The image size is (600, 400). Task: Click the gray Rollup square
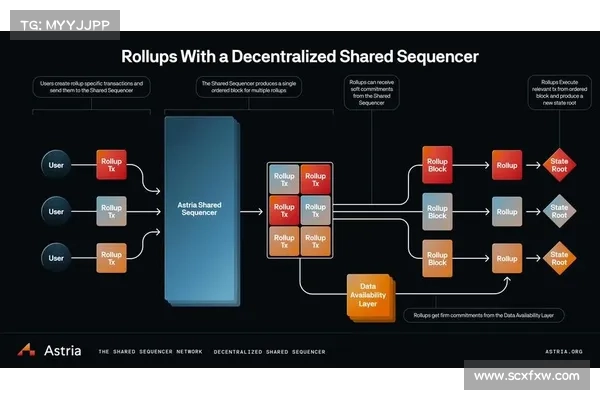[507, 212]
